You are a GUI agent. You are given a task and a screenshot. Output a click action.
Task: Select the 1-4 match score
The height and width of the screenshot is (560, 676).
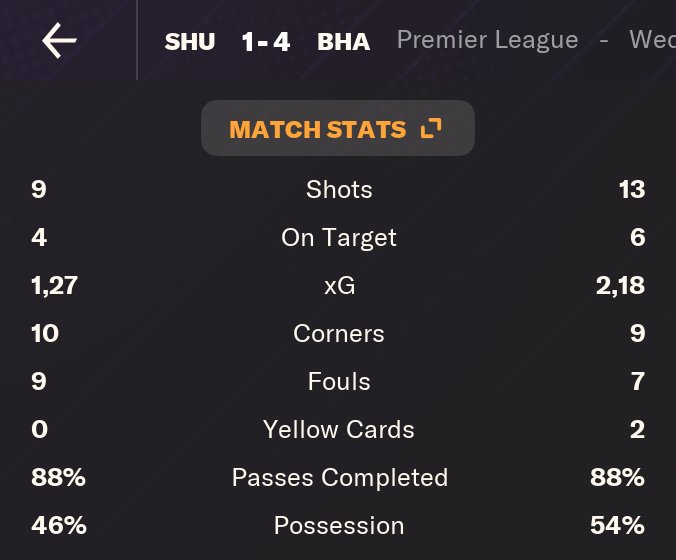(266, 42)
